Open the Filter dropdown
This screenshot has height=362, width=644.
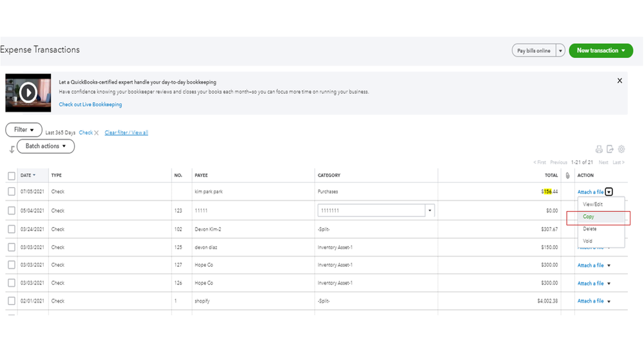tap(24, 129)
